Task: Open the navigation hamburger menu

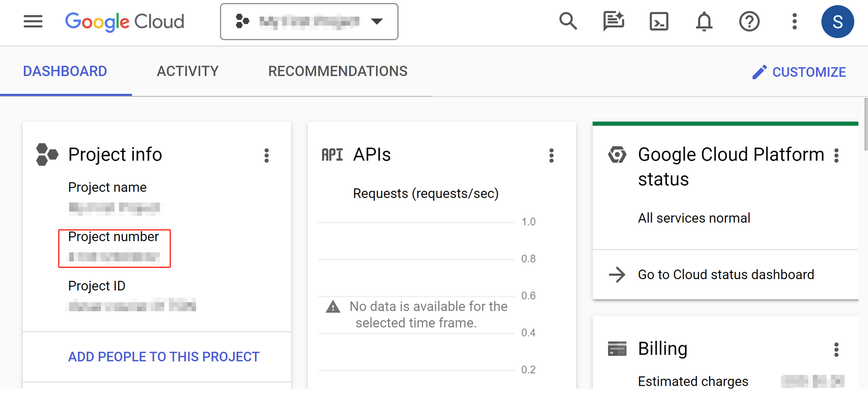Action: (x=33, y=22)
